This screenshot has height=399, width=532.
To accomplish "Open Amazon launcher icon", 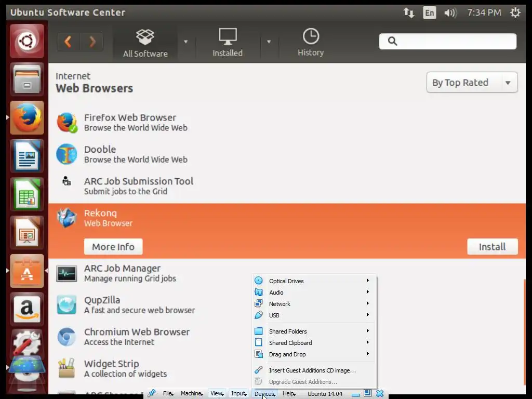I will point(27,310).
